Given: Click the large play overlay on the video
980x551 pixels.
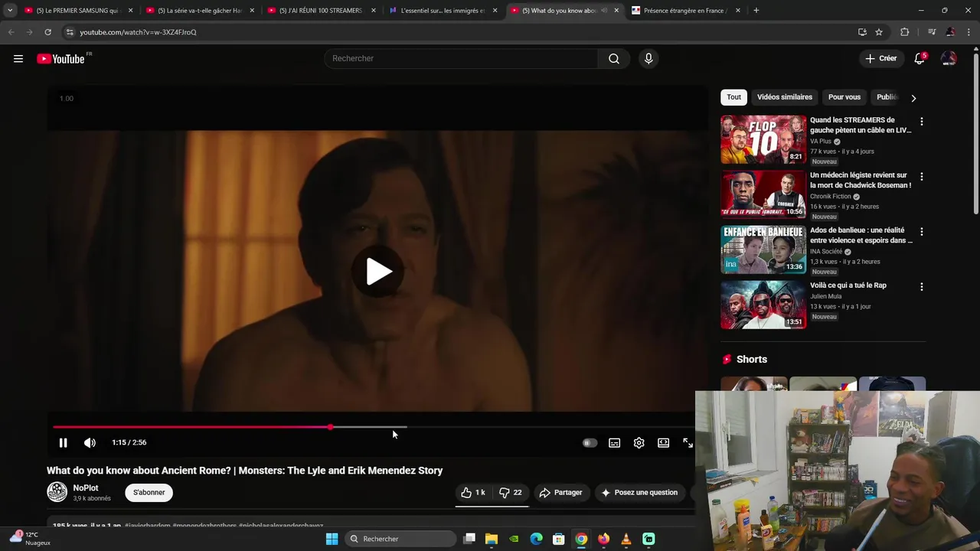Looking at the screenshot, I should (x=379, y=272).
